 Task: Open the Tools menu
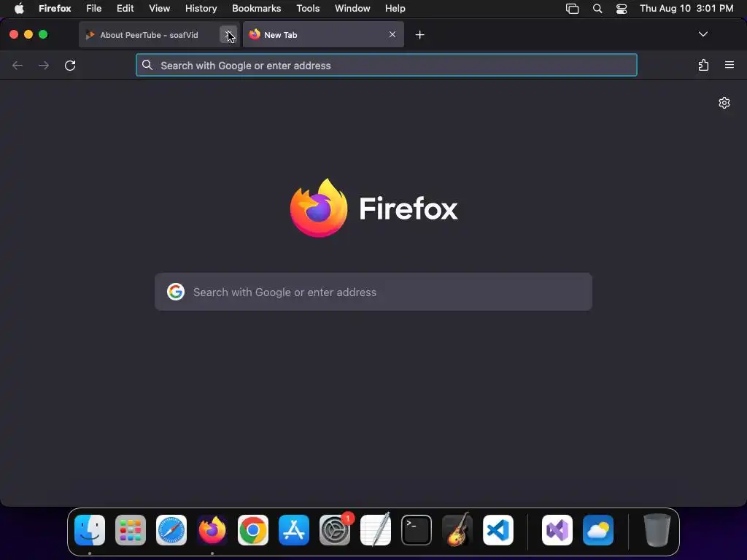pyautogui.click(x=308, y=9)
